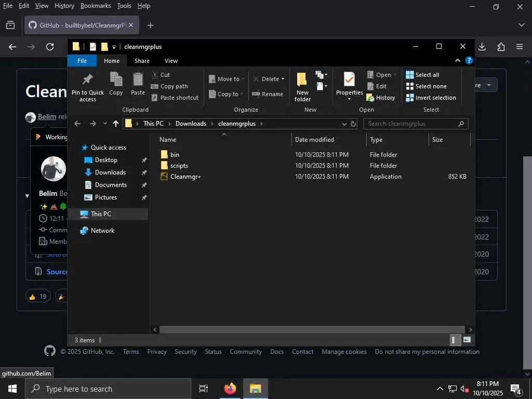Screen dimensions: 532x399
Task: Select This PC in navigation pane
Action: coord(101,214)
